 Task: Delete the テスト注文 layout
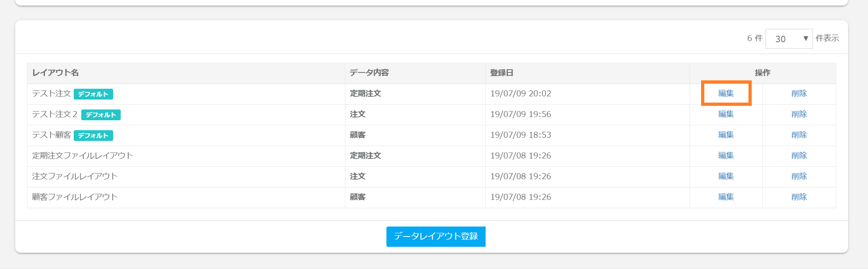(x=799, y=94)
